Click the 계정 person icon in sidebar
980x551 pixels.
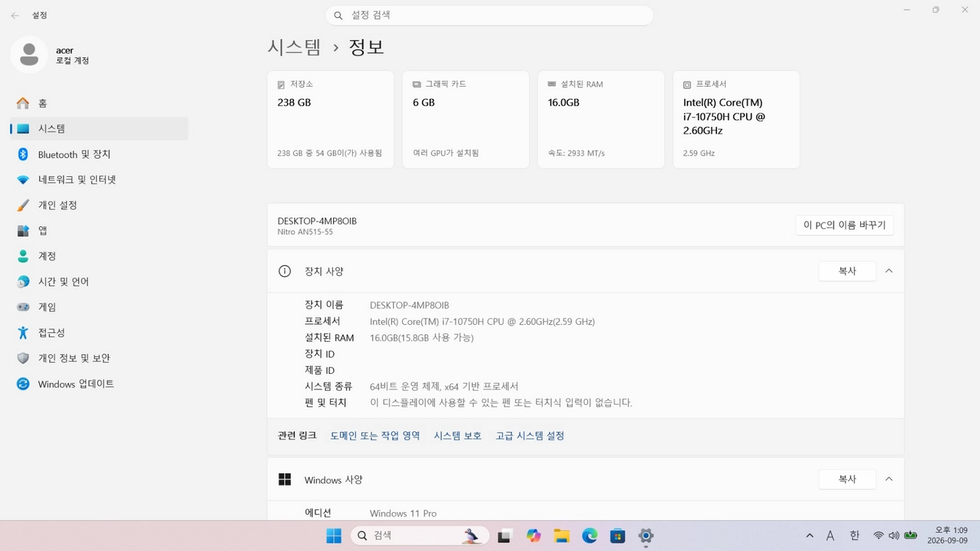(24, 256)
